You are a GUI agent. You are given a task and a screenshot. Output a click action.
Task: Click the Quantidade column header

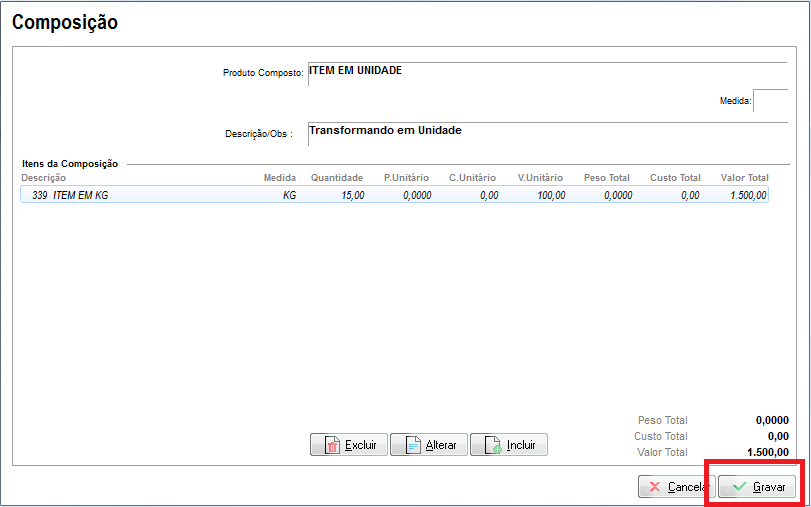click(337, 178)
